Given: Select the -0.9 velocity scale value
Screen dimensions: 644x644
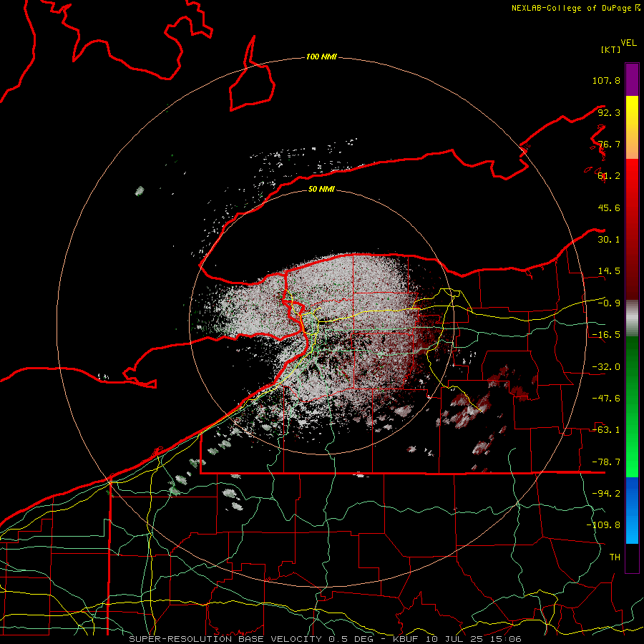Looking at the screenshot, I should pyautogui.click(x=609, y=303).
